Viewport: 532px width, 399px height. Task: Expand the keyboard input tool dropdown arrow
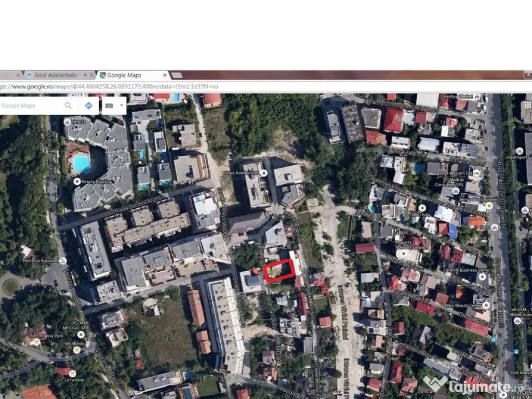121,105
